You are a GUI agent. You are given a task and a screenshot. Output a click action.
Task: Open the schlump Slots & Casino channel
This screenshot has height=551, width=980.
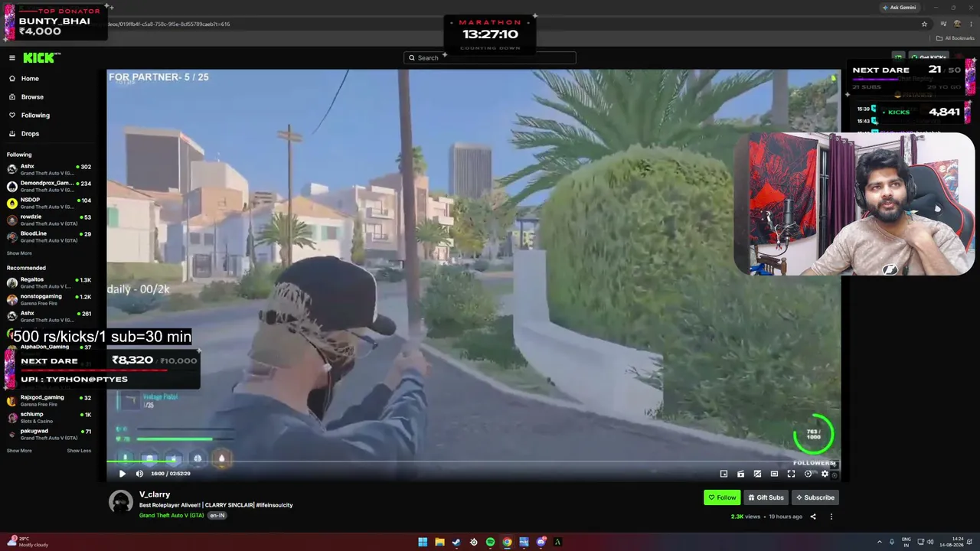tap(51, 417)
